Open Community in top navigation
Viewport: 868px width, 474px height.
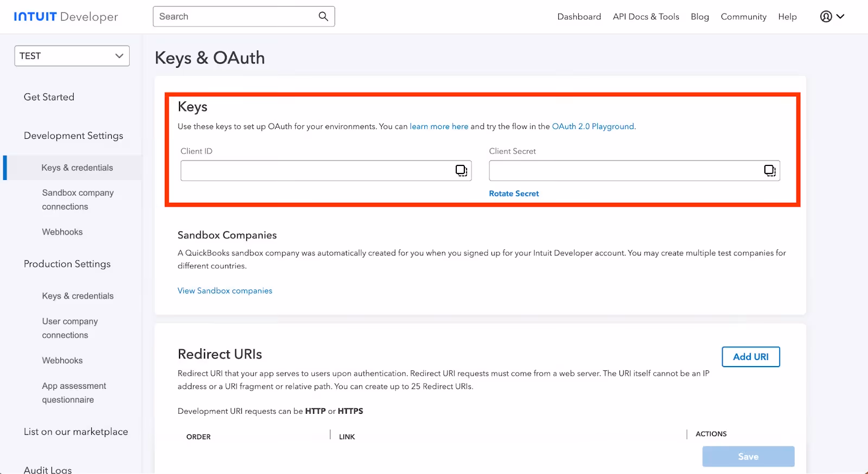(743, 17)
